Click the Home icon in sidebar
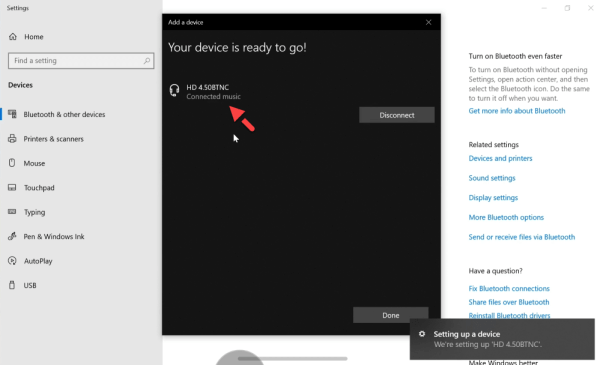This screenshot has width=600, height=365. 13,37
